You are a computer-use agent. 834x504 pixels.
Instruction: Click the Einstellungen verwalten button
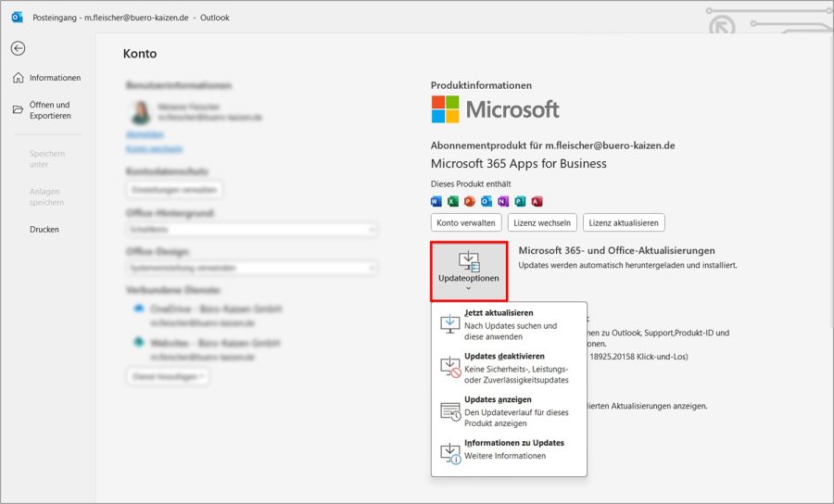click(174, 189)
